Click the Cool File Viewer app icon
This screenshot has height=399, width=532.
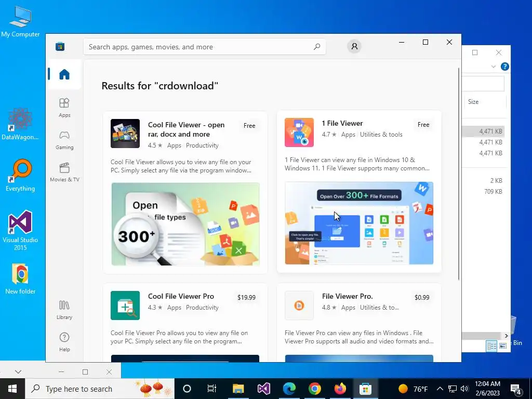[x=125, y=134]
